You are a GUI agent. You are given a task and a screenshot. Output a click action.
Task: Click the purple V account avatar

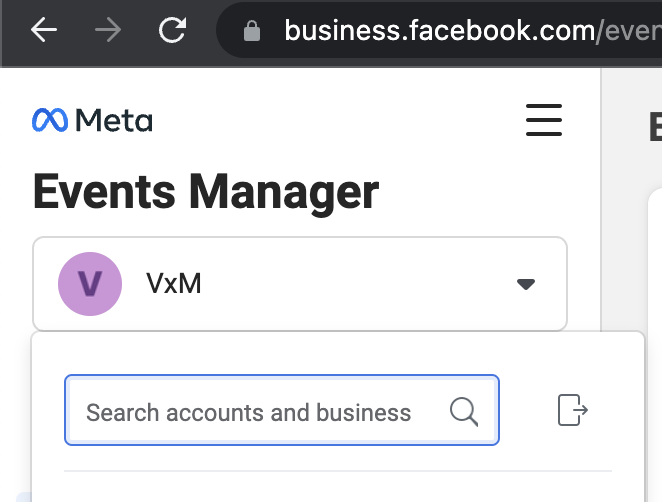pyautogui.click(x=90, y=284)
